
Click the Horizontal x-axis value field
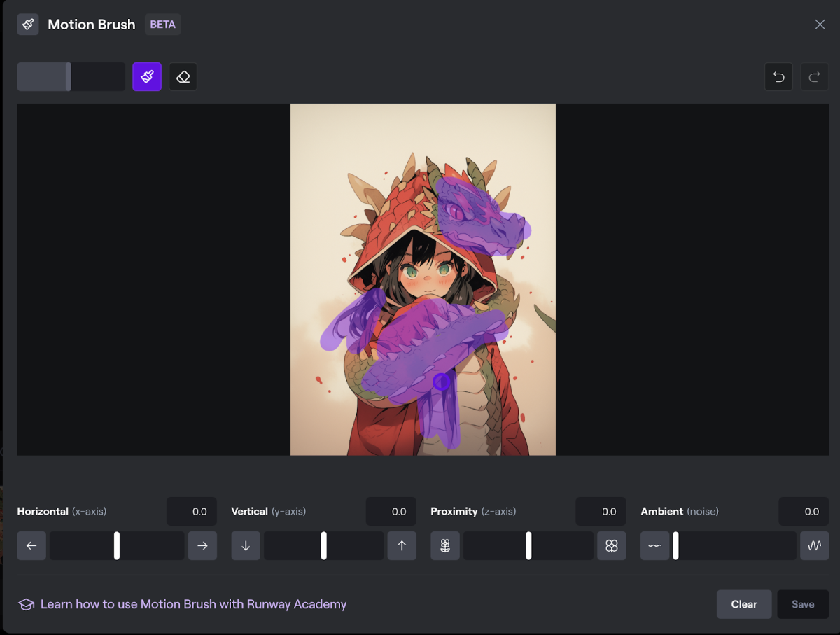click(x=191, y=512)
